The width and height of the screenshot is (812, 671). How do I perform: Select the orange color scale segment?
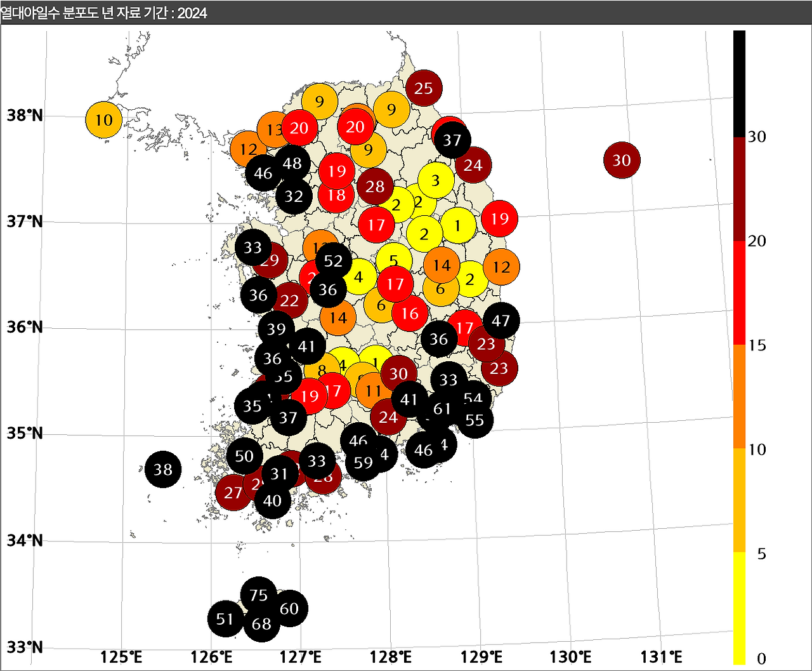739,397
